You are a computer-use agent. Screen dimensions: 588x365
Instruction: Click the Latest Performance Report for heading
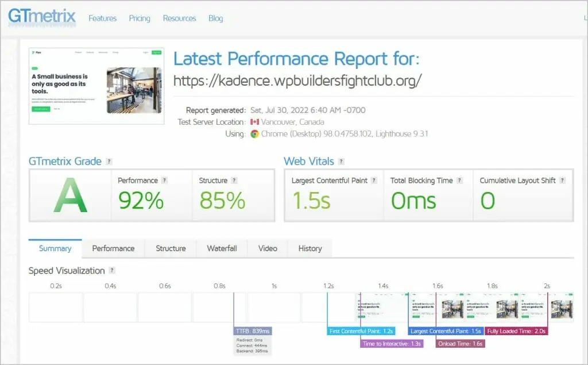point(296,59)
